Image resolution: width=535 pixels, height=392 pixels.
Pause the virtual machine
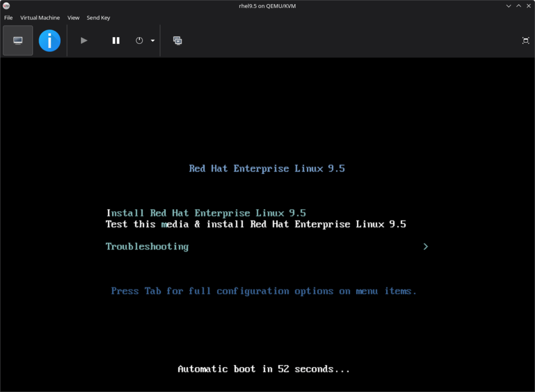point(116,41)
